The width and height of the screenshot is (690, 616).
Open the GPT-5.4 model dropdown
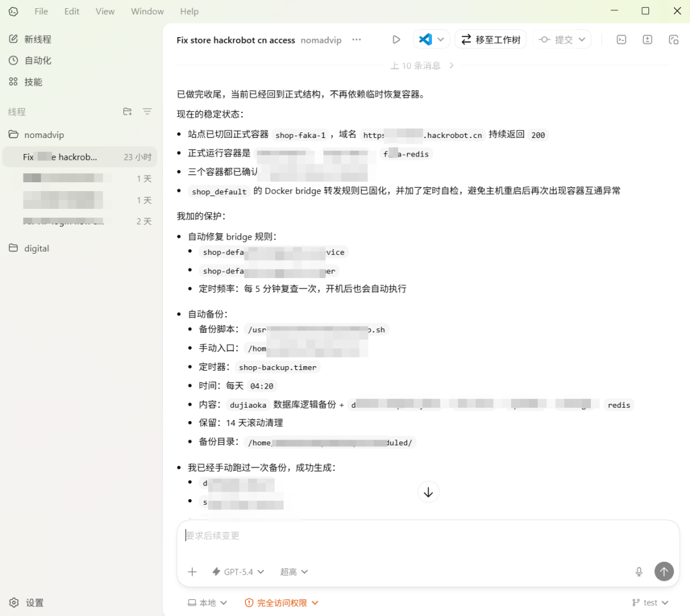[238, 572]
